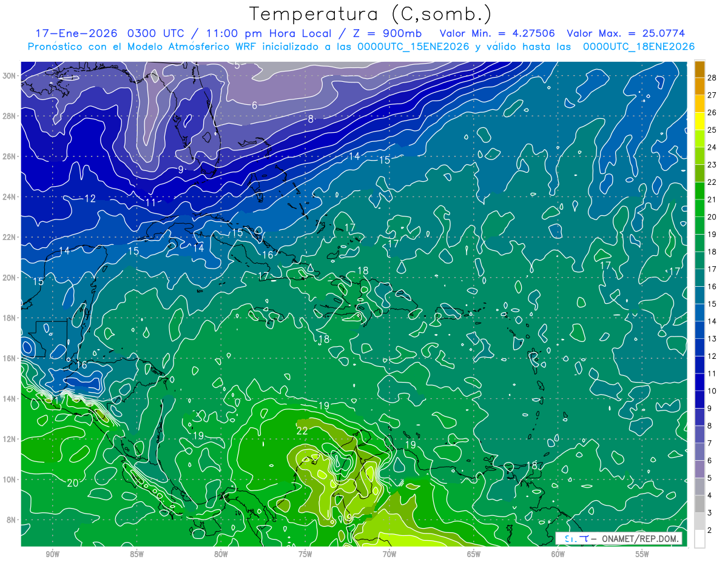
Task: Click the contour label "8" on map
Action: coord(311,119)
